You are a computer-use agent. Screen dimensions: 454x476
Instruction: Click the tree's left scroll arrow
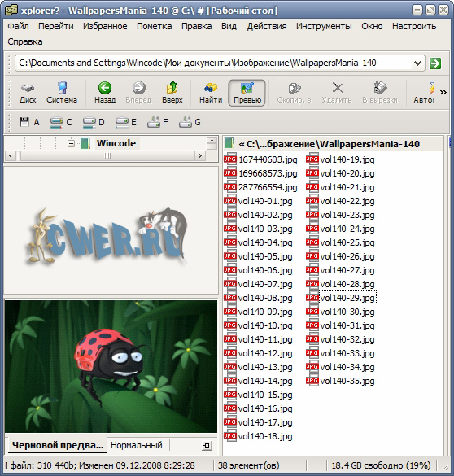[11, 155]
